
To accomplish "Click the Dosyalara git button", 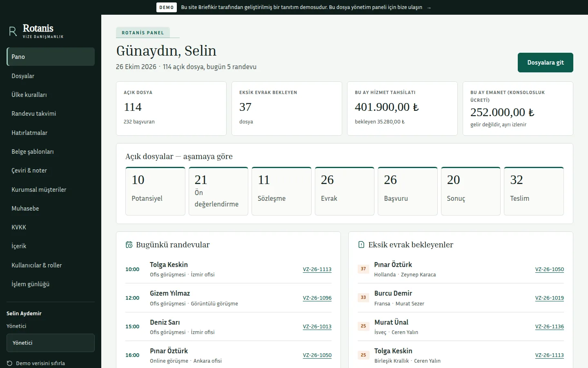I will tap(546, 63).
